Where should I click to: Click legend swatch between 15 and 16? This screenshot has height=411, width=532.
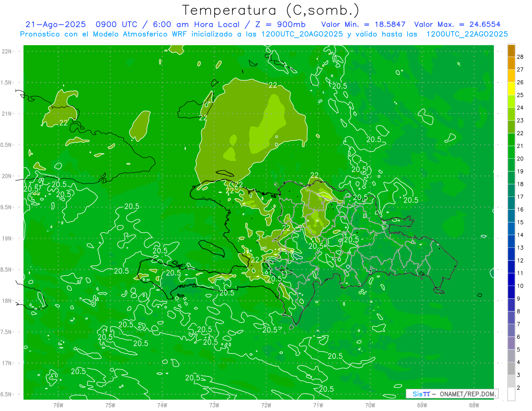click(x=511, y=216)
